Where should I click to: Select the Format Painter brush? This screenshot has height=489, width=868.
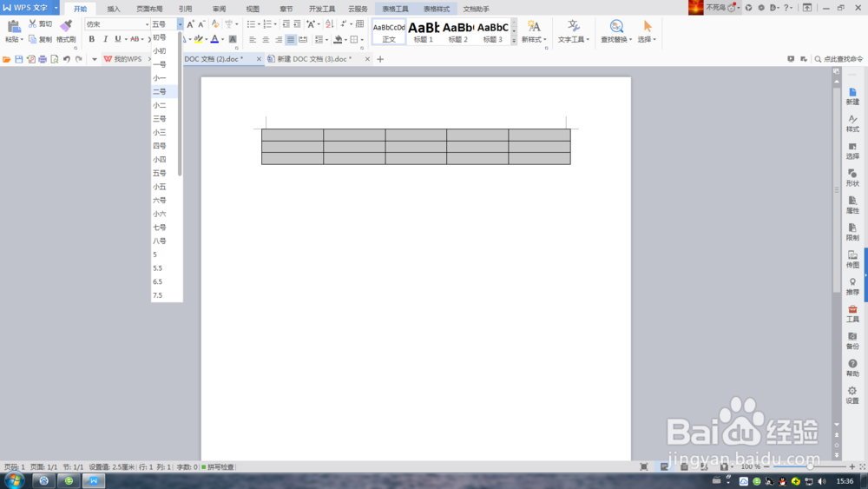click(66, 26)
